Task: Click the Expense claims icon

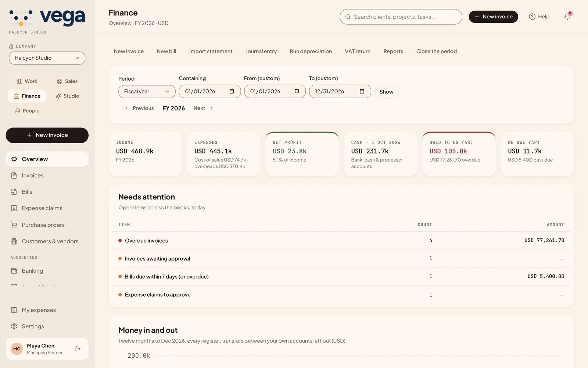Action: 14,208
